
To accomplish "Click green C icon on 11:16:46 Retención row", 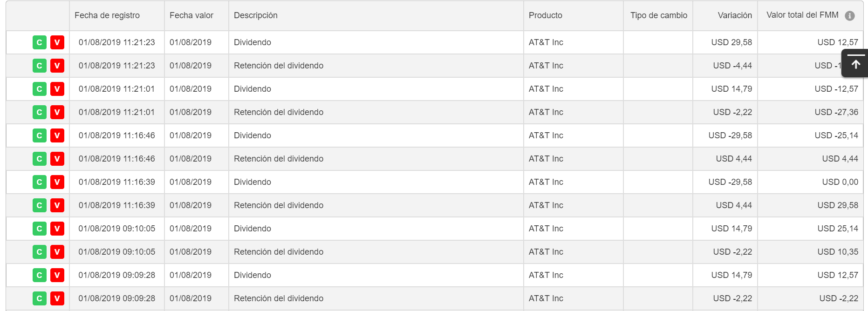I will (40, 159).
